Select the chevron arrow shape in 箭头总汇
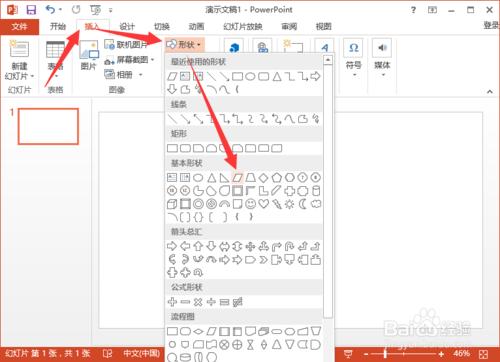Screen dimensions: 500x362 coord(263,259)
